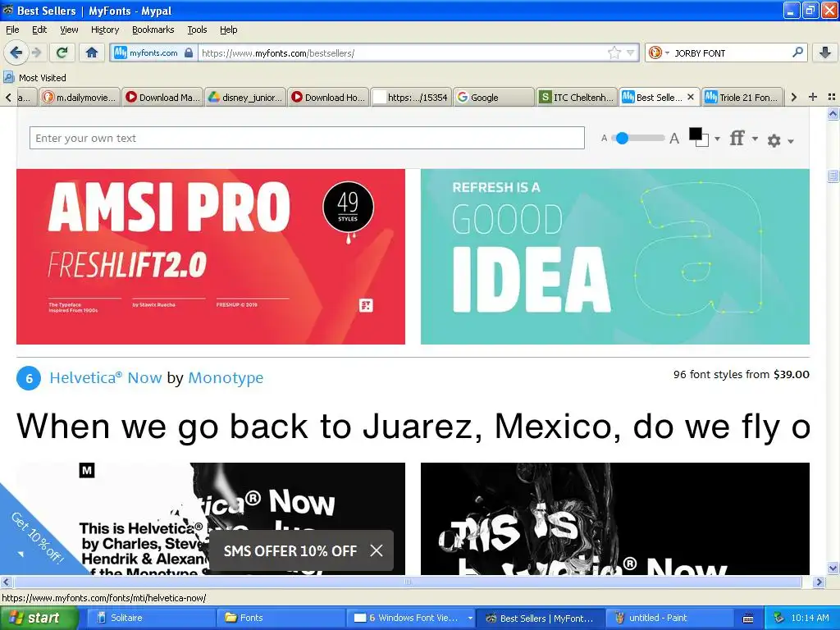This screenshot has width=840, height=630.
Task: Open the black Helvetica Now right image
Action: click(615, 518)
